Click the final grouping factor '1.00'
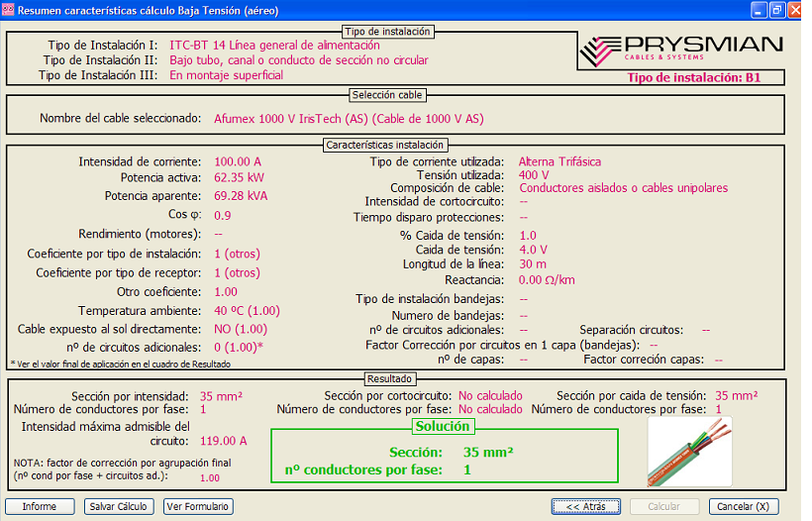Screen dimensions: 812x521 [210, 477]
